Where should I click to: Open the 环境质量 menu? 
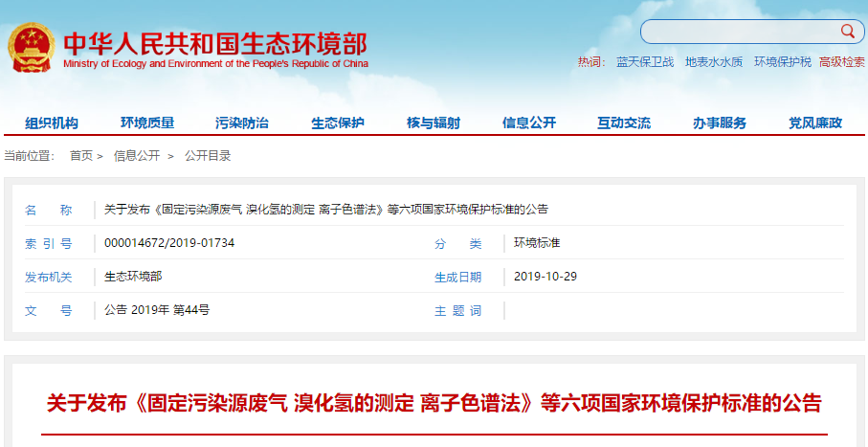point(147,123)
